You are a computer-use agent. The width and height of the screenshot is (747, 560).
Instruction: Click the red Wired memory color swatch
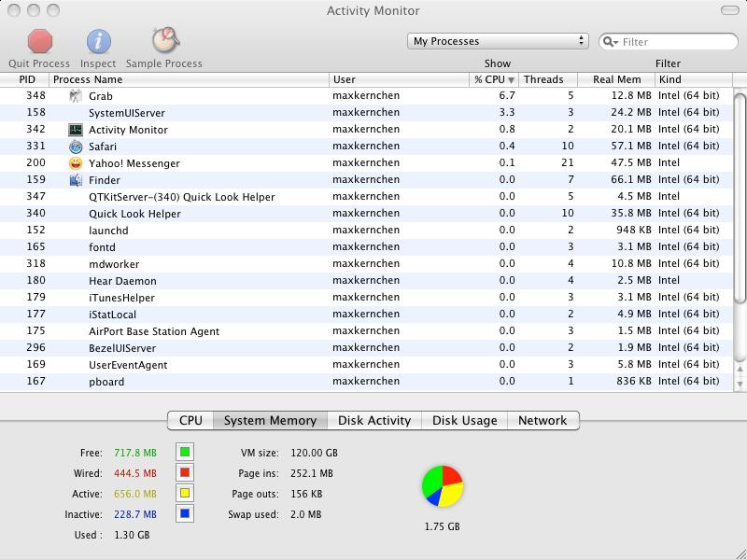click(185, 472)
